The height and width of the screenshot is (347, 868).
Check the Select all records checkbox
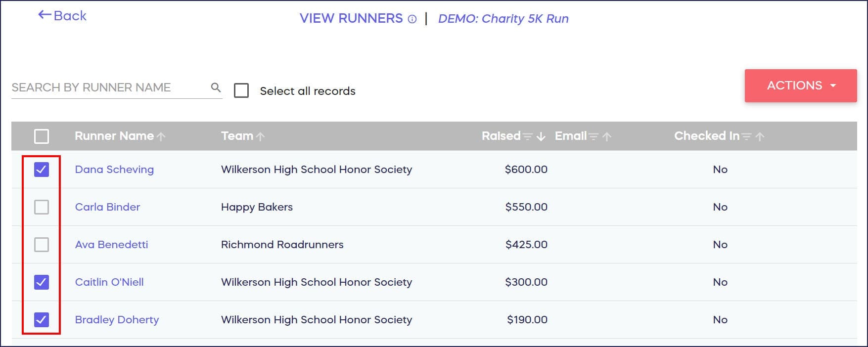point(241,91)
